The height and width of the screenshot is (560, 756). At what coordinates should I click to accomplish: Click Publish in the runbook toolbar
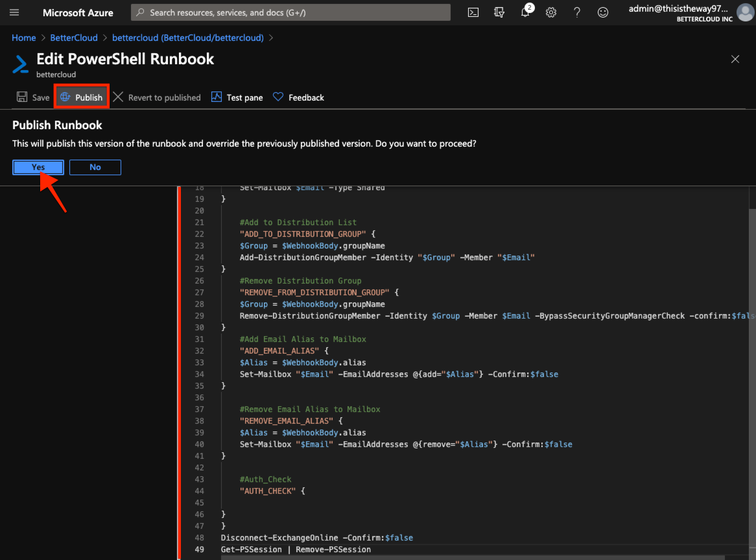click(81, 97)
